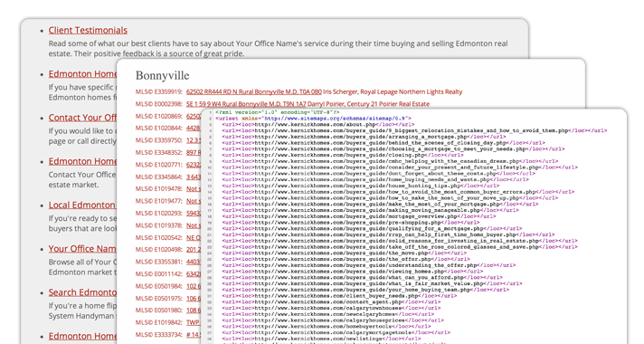Select the buyers_guide/closing.php sitemap line
Viewport: 644px width, 344px height.
(343, 155)
